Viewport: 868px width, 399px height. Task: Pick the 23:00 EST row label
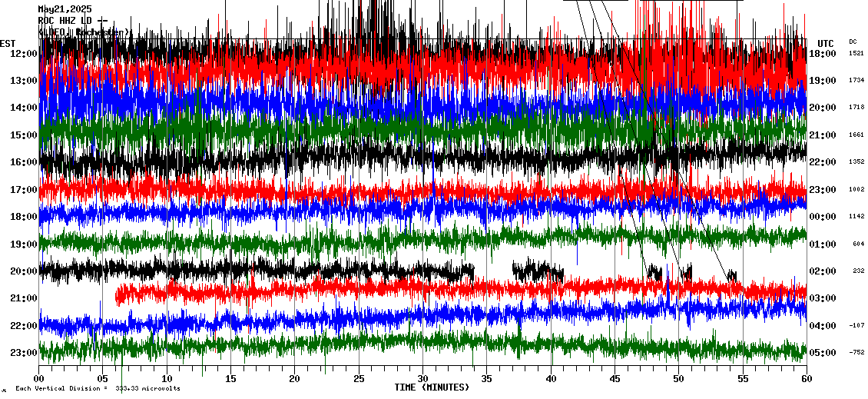pos(24,353)
